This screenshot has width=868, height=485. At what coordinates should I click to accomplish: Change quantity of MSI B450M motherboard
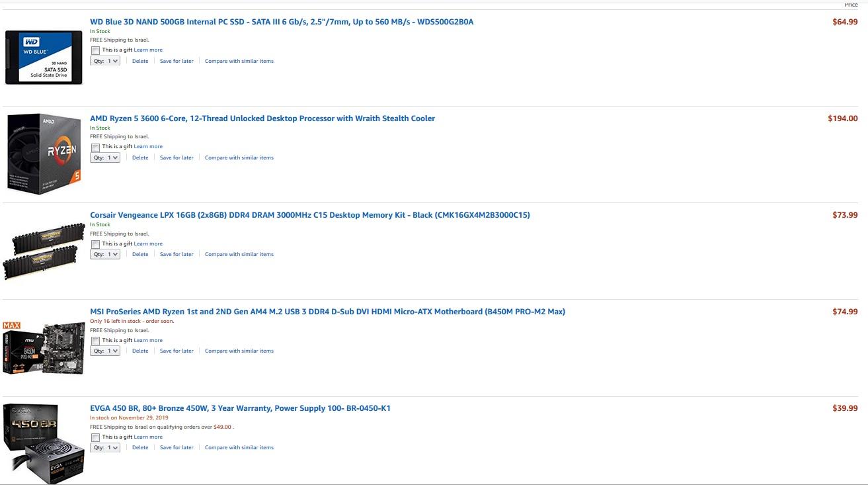(x=105, y=351)
